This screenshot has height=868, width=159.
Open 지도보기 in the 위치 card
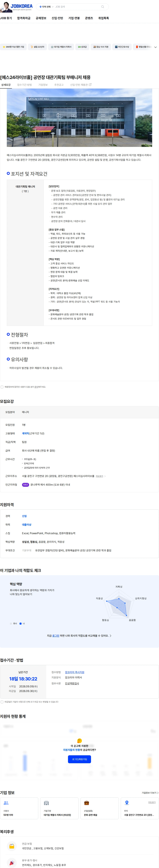point(152,802)
